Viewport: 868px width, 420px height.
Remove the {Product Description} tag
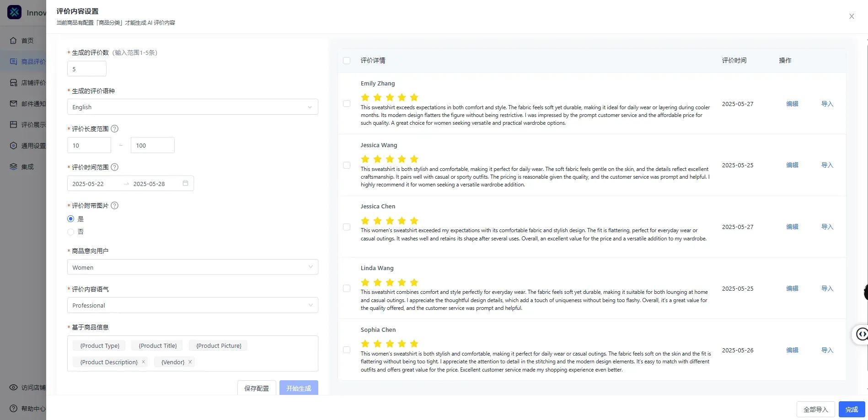[x=144, y=362]
